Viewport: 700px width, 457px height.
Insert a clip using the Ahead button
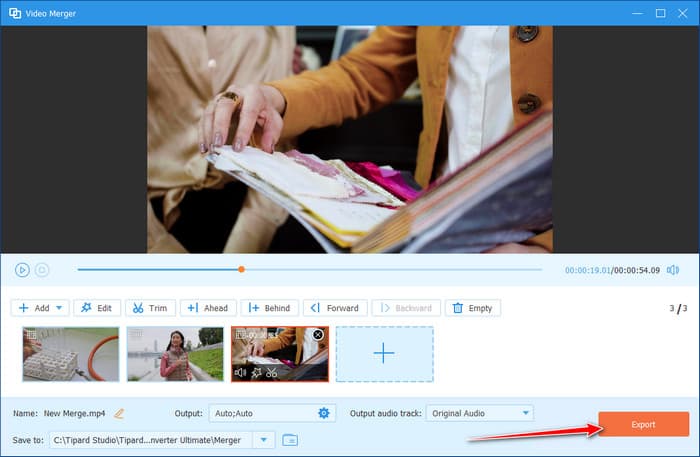coord(207,308)
